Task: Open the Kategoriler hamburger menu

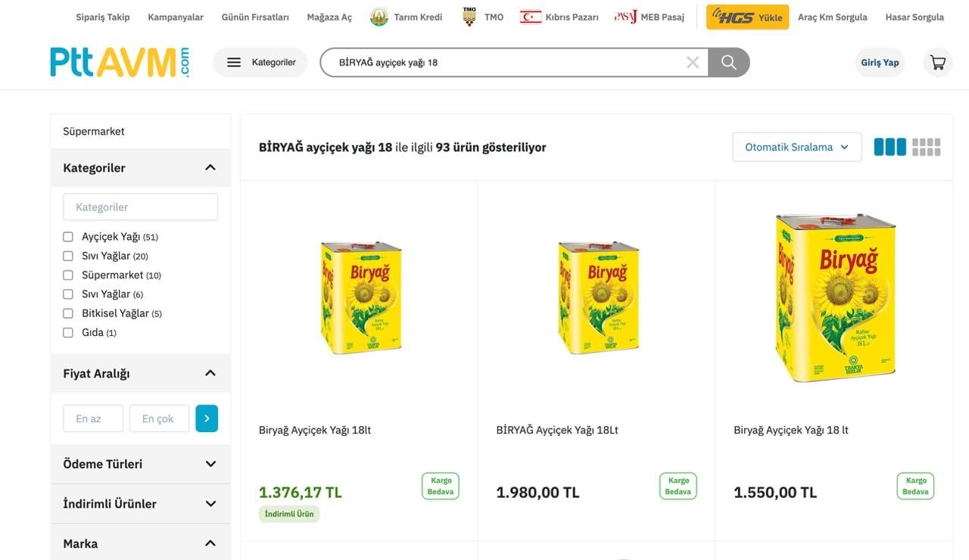Action: click(x=260, y=62)
